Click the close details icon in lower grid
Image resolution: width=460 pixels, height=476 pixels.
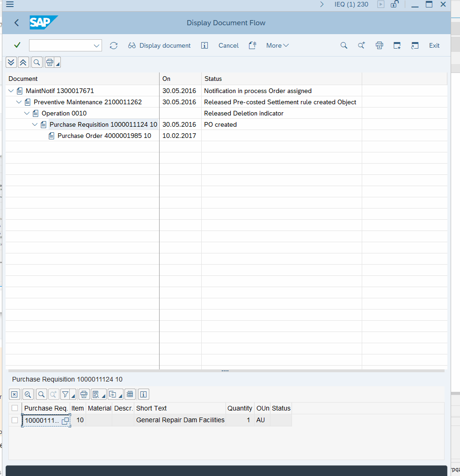(x=15, y=394)
